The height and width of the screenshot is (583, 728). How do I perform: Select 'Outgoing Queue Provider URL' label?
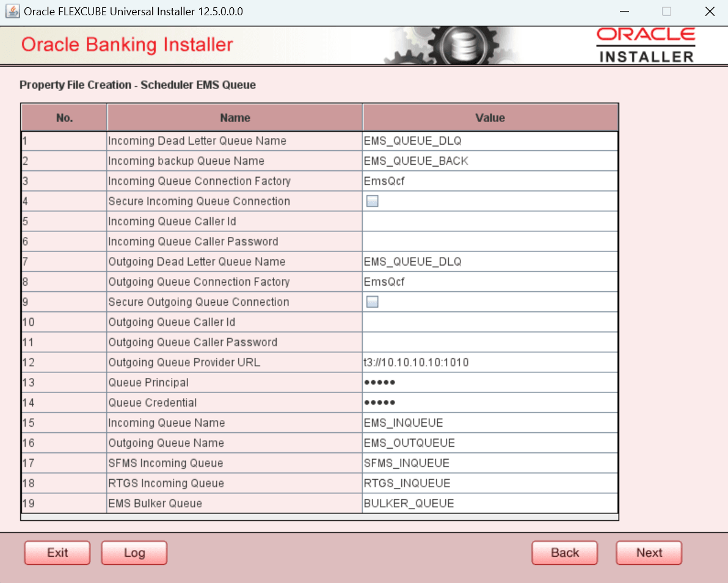184,363
